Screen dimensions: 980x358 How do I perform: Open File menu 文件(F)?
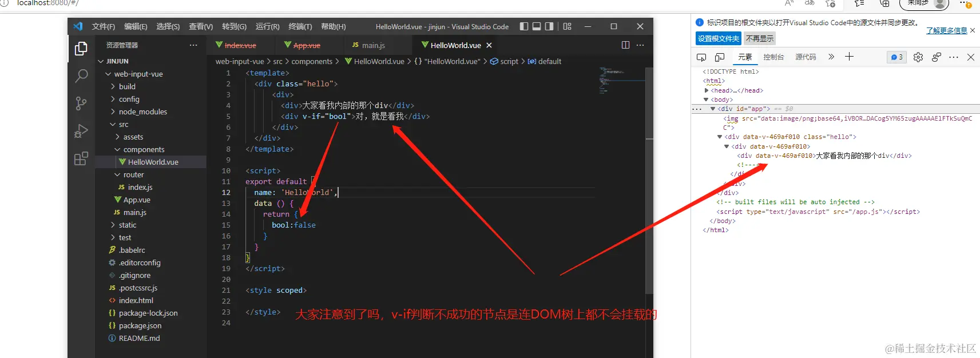click(x=104, y=26)
